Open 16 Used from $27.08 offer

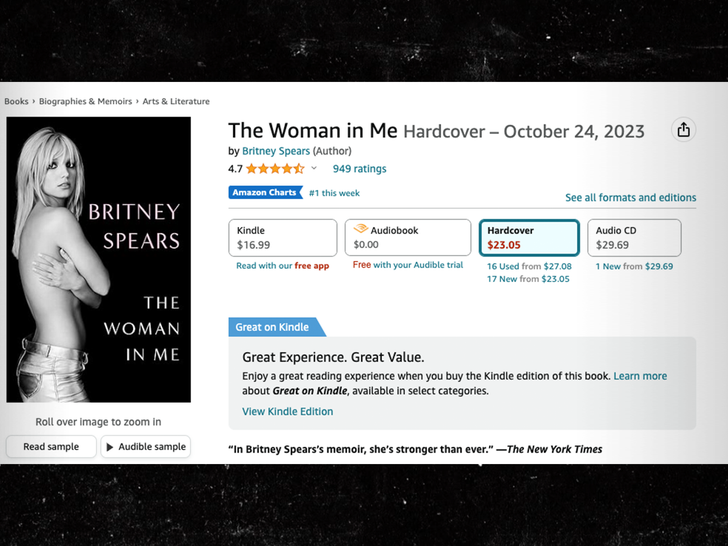point(529,267)
